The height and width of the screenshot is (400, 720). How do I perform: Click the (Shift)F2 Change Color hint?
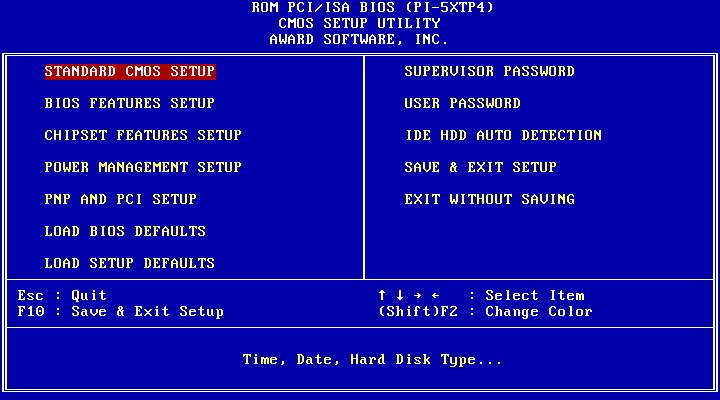tap(485, 311)
